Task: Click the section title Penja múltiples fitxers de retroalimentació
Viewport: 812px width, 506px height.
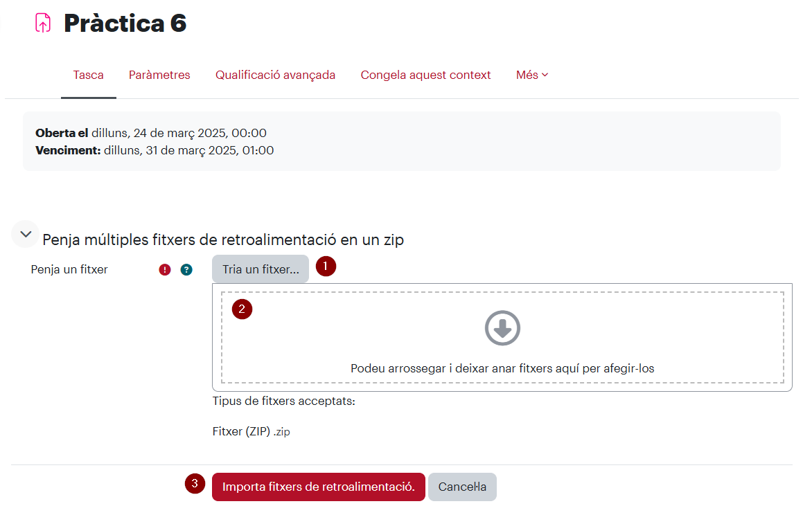Action: [x=223, y=240]
